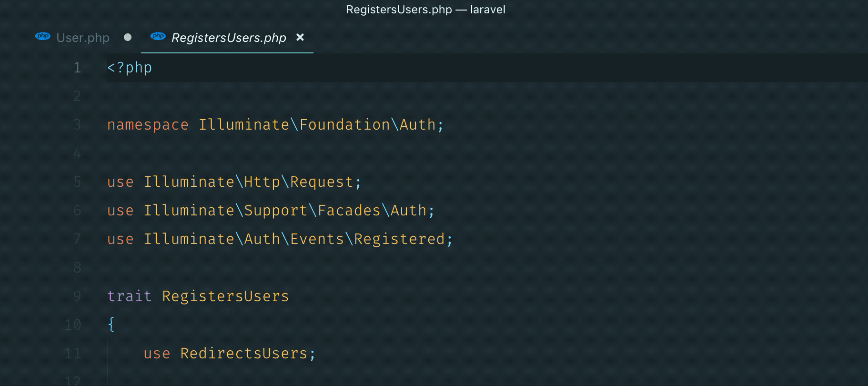Click line number 1 in the gutter
The width and height of the screenshot is (868, 386).
[x=77, y=68]
